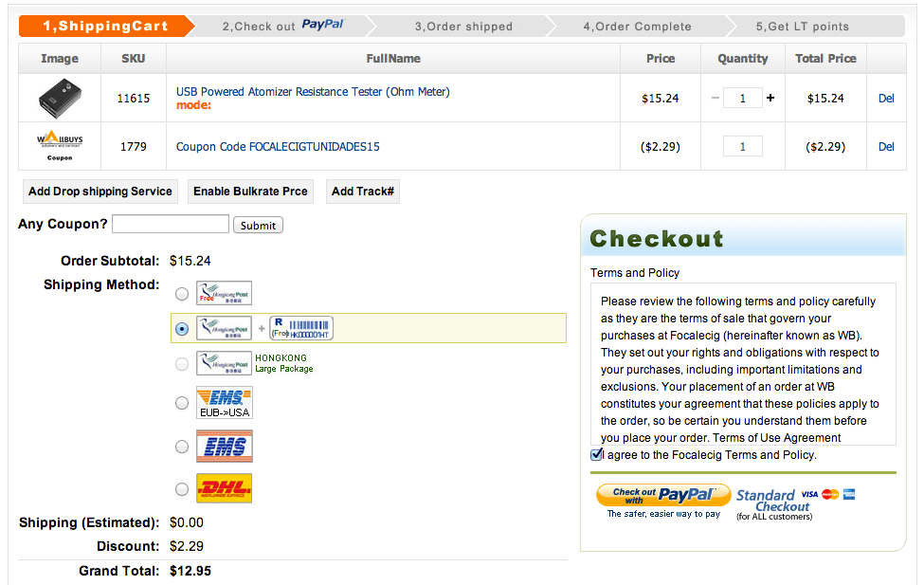Click the Wallbuys coupon image
Screen dimensions: 924x585
coord(60,146)
